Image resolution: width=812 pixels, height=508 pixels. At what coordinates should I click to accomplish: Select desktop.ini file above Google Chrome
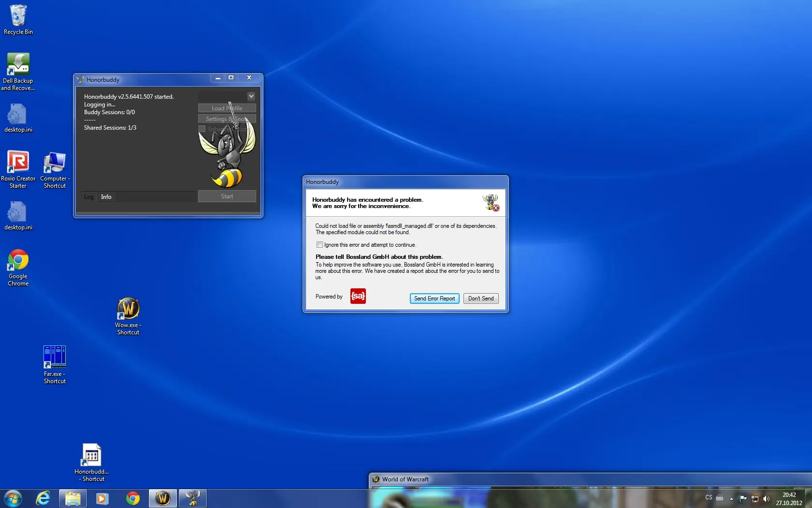(x=18, y=216)
